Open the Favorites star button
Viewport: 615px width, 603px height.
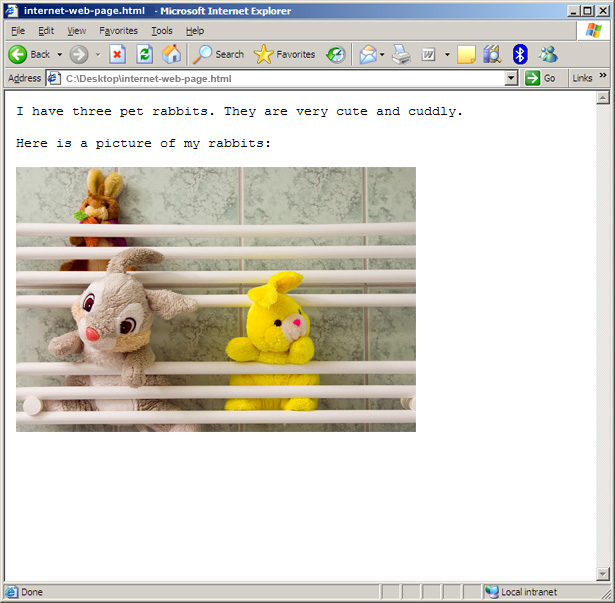pos(284,54)
